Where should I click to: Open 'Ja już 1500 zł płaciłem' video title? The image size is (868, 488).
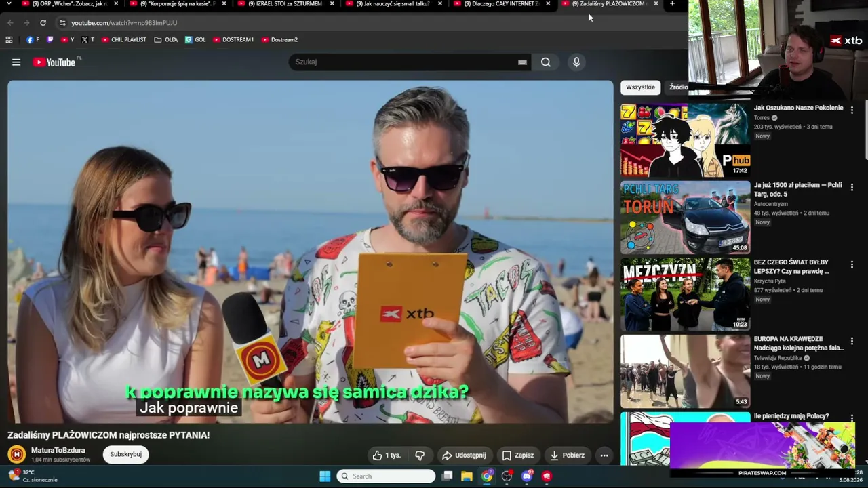point(798,189)
